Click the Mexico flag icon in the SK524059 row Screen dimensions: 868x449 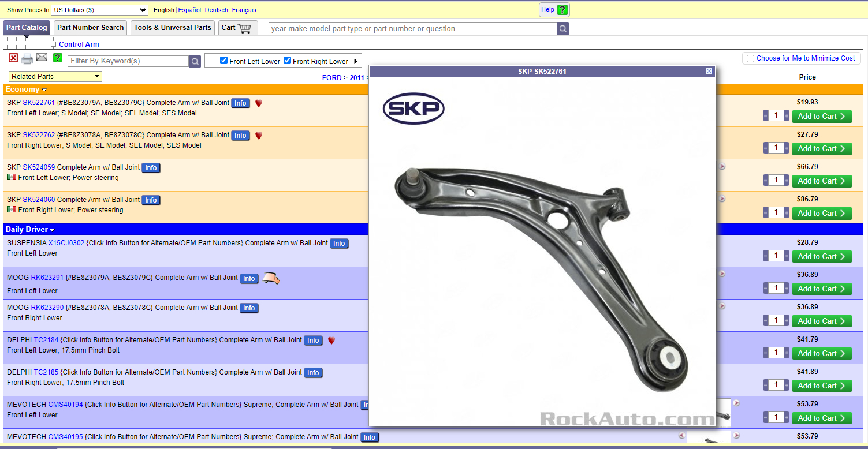(12, 177)
